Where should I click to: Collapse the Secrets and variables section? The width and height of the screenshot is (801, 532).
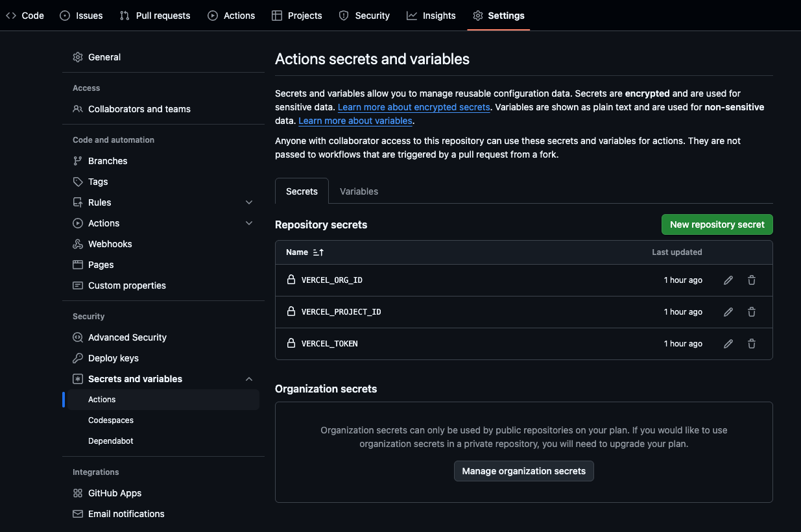(249, 379)
